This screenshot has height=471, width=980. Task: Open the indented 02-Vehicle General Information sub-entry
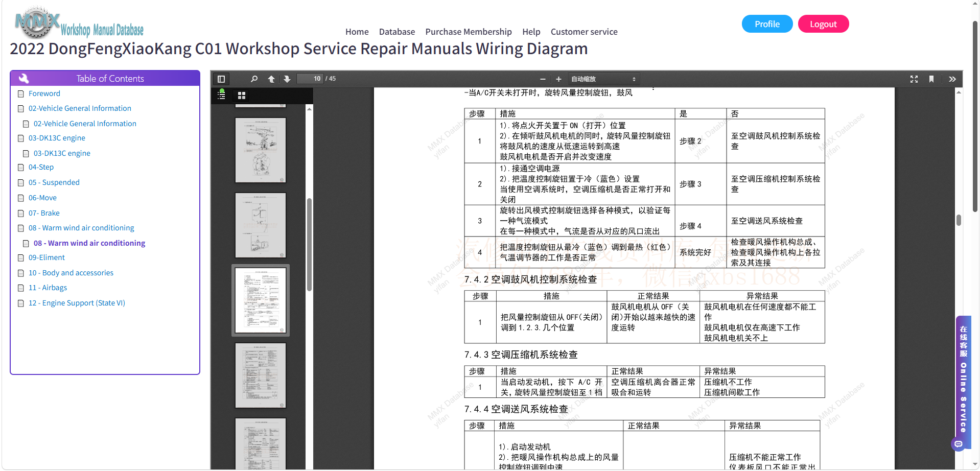click(85, 124)
